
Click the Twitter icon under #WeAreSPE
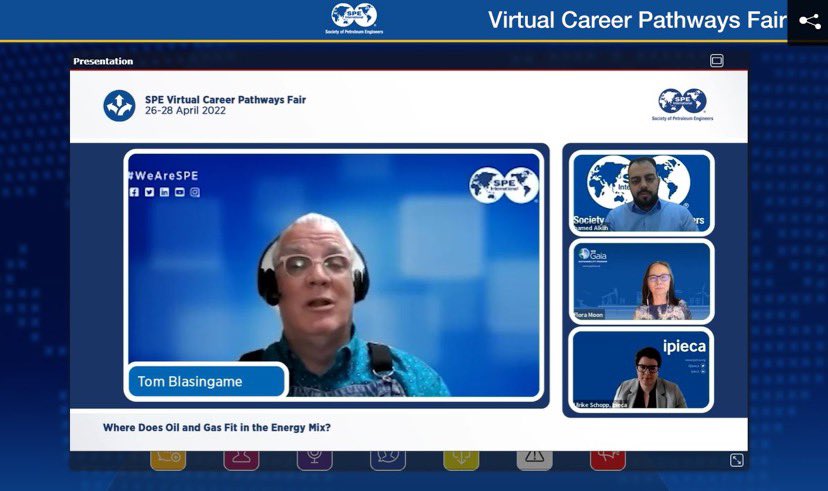click(149, 192)
